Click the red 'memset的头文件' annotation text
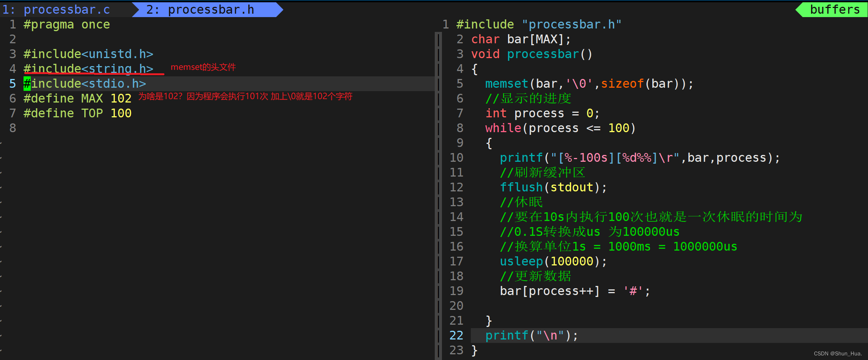 pos(204,67)
